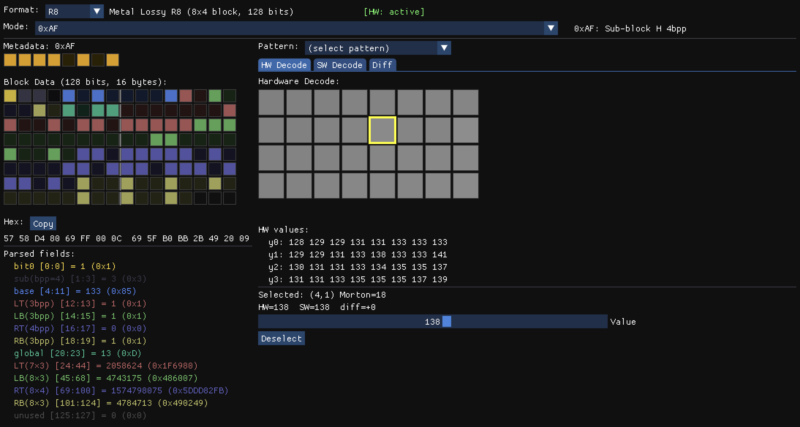Screen dimensions: 800x427
Task: Pick the top-right Hardware Decode pixel
Action: [466, 102]
